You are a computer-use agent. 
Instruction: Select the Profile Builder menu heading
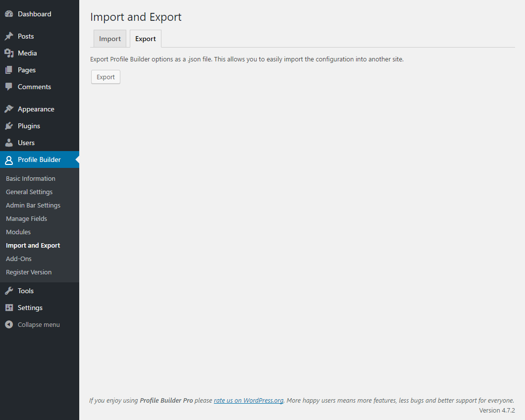(x=39, y=160)
